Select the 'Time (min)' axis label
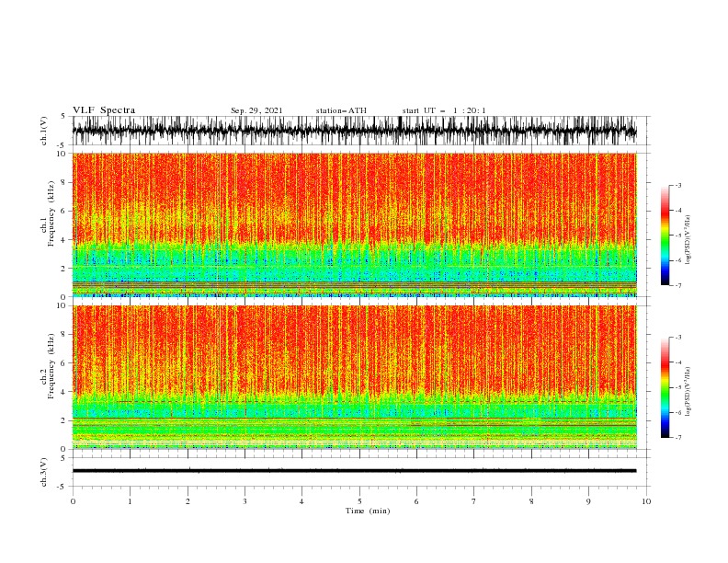 click(x=368, y=511)
